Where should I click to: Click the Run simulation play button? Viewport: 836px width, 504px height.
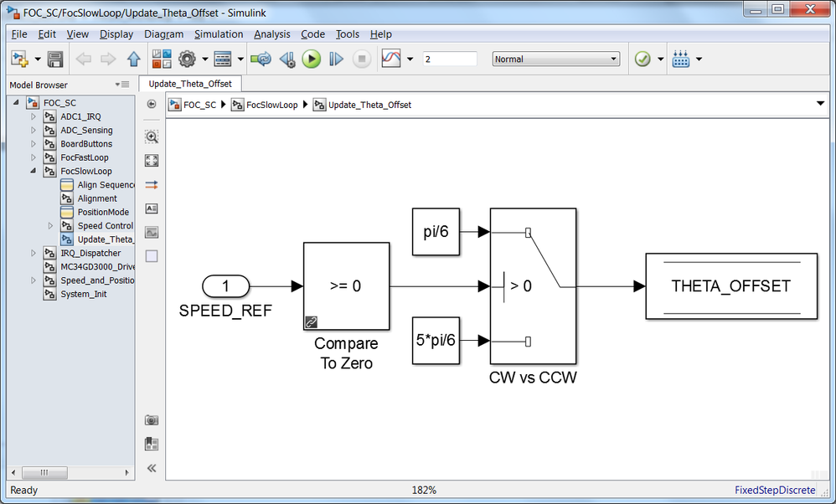point(312,59)
